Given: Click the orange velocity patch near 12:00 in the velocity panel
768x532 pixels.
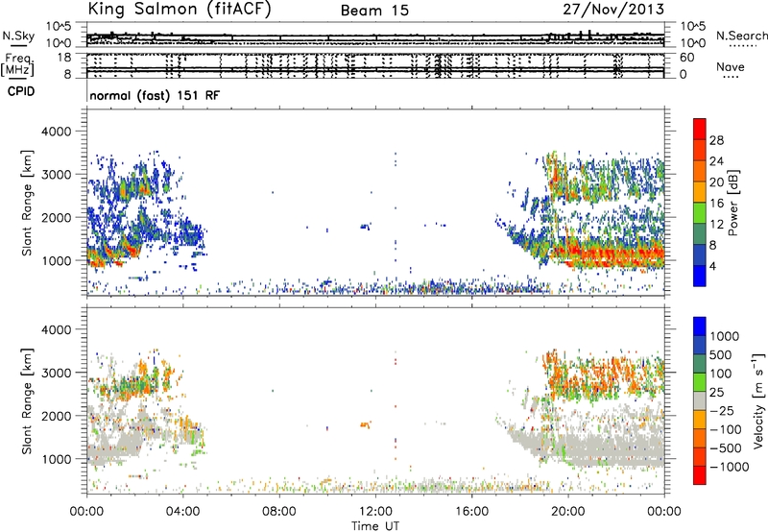Looking at the screenshot, I should [x=366, y=424].
